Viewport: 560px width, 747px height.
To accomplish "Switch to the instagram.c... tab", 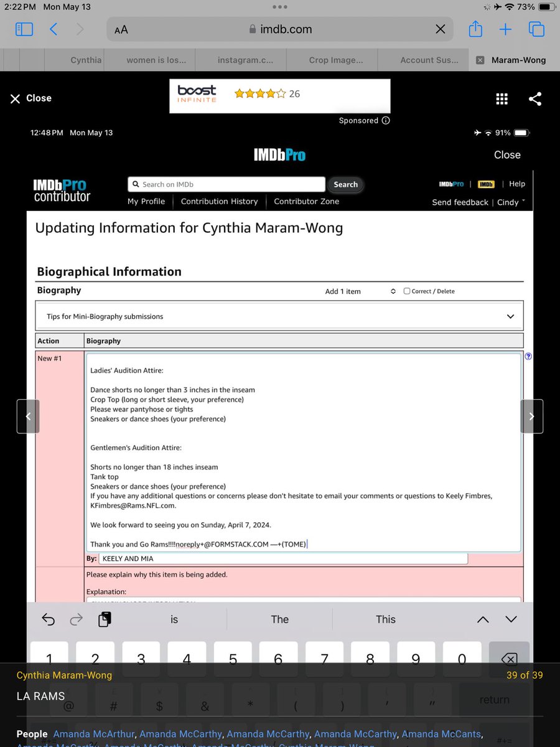I will click(x=241, y=60).
